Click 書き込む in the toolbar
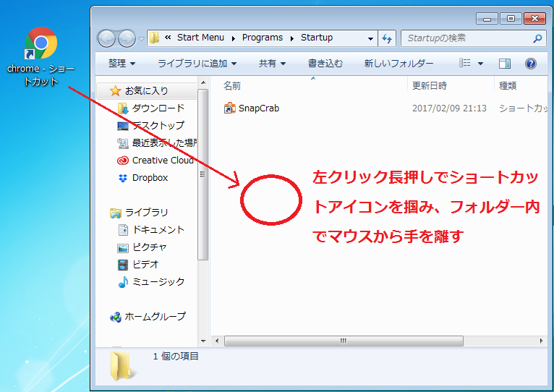The height and width of the screenshot is (392, 554). (x=325, y=64)
